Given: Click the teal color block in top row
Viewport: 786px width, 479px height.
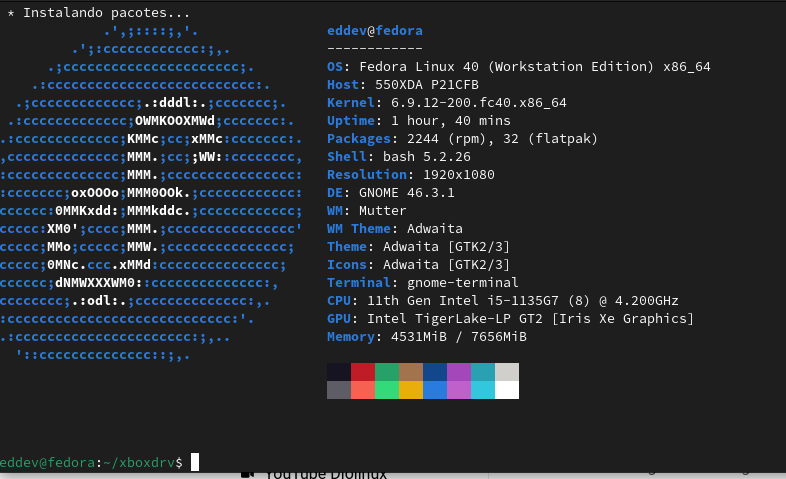Looking at the screenshot, I should click(483, 372).
